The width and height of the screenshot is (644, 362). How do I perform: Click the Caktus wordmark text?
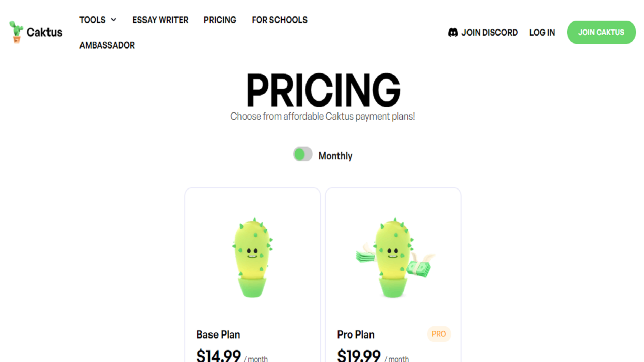point(44,32)
